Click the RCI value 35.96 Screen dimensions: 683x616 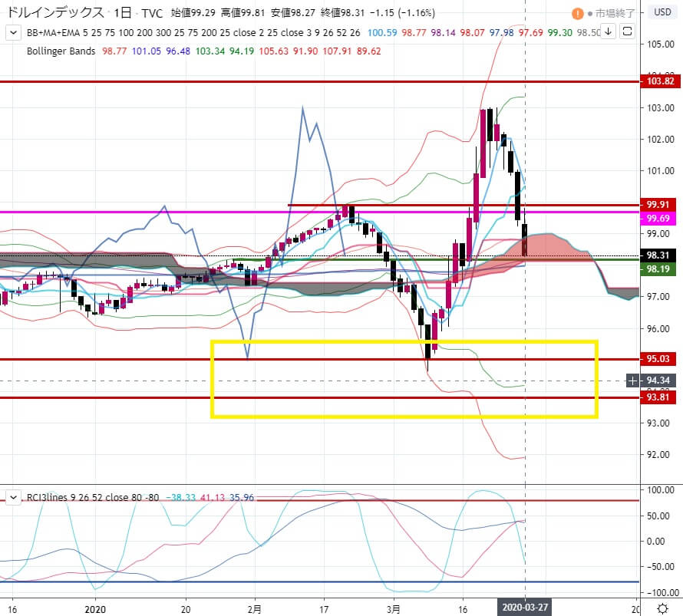tap(241, 497)
